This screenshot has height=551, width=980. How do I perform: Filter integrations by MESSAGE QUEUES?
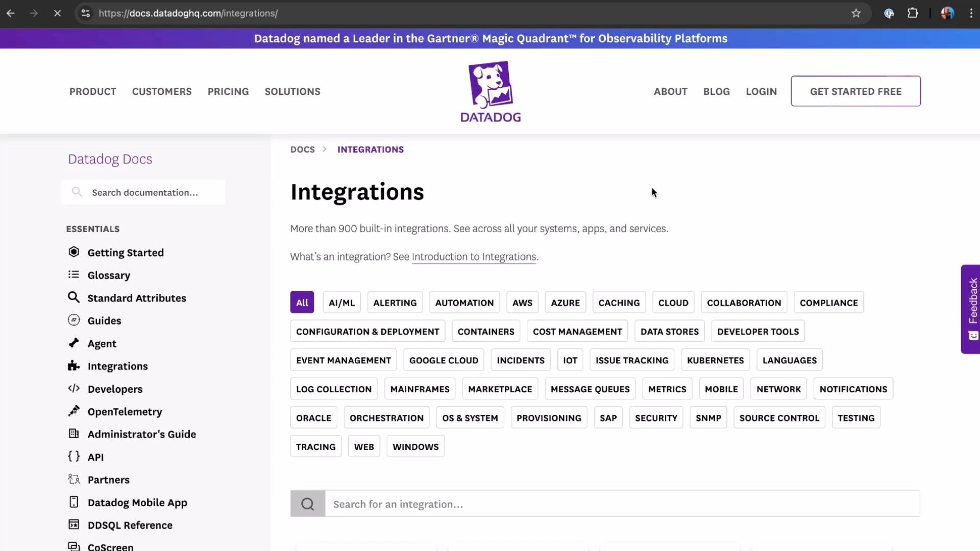pos(591,389)
